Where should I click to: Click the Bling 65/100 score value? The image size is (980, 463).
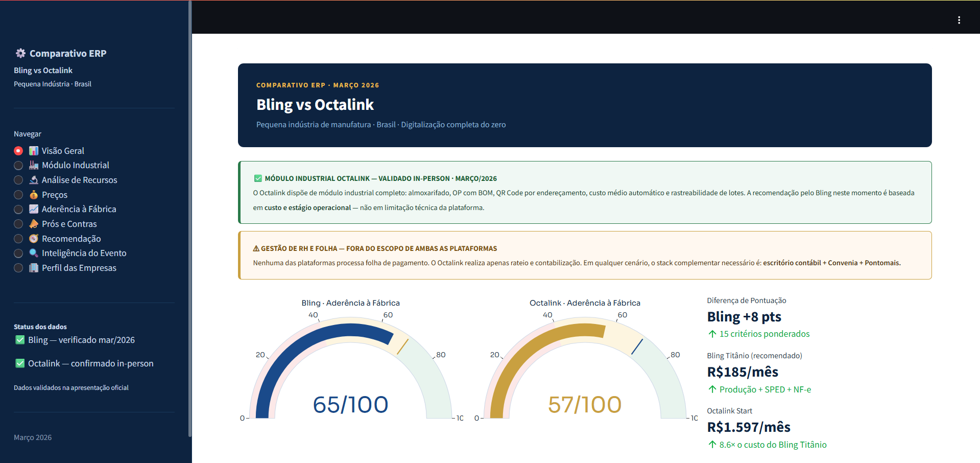(350, 405)
